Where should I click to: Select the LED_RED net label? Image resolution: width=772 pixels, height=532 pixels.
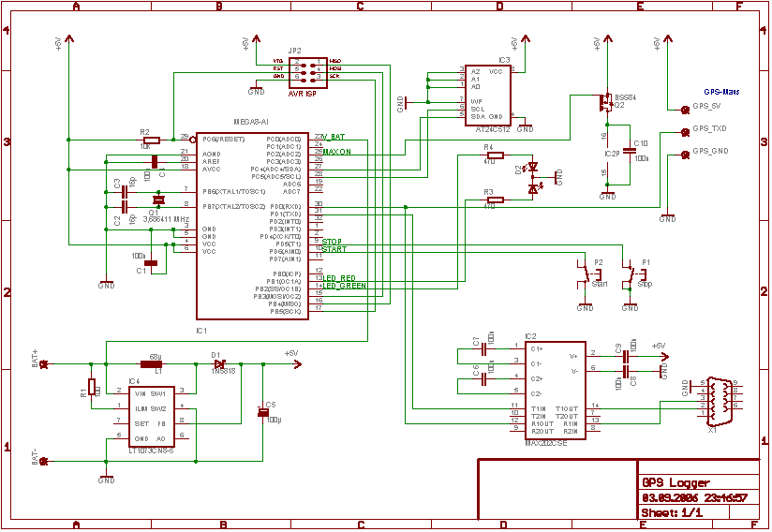[x=339, y=278]
